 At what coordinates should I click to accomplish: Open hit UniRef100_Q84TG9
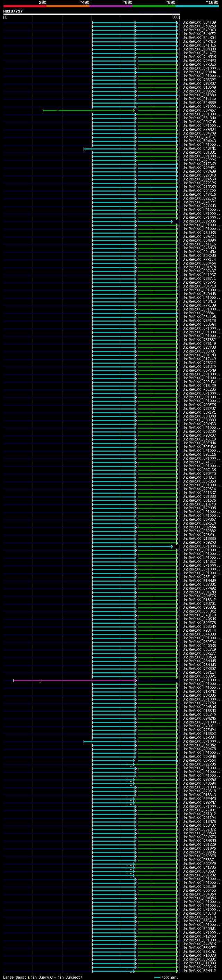[199, 23]
